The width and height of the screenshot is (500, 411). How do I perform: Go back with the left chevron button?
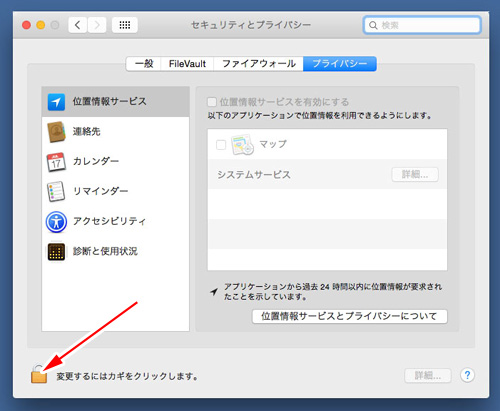pyautogui.click(x=78, y=25)
